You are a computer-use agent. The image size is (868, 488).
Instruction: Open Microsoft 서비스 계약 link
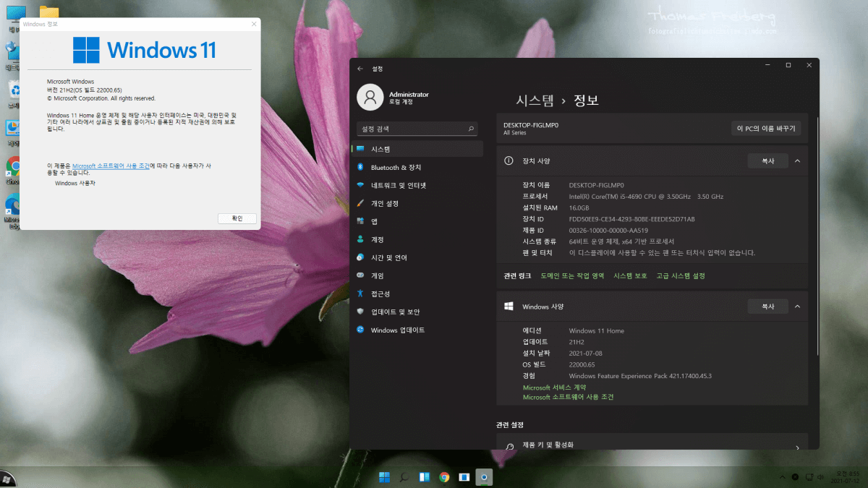tap(554, 388)
